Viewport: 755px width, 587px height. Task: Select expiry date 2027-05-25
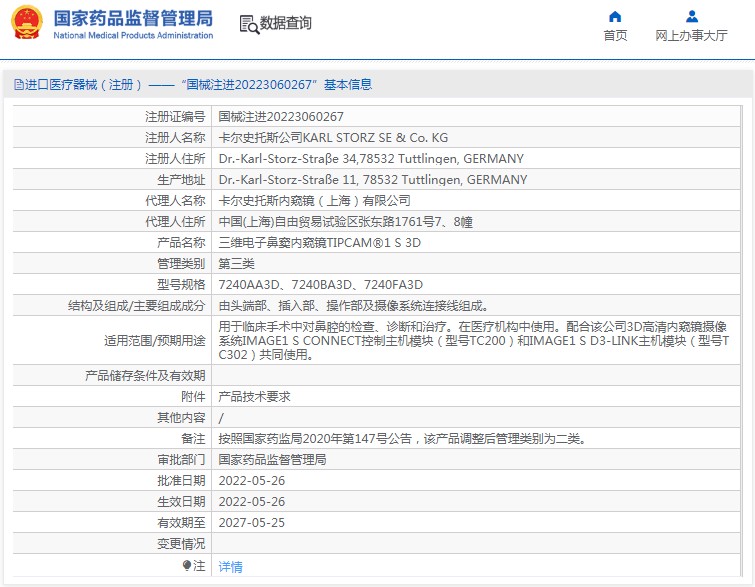click(x=252, y=522)
